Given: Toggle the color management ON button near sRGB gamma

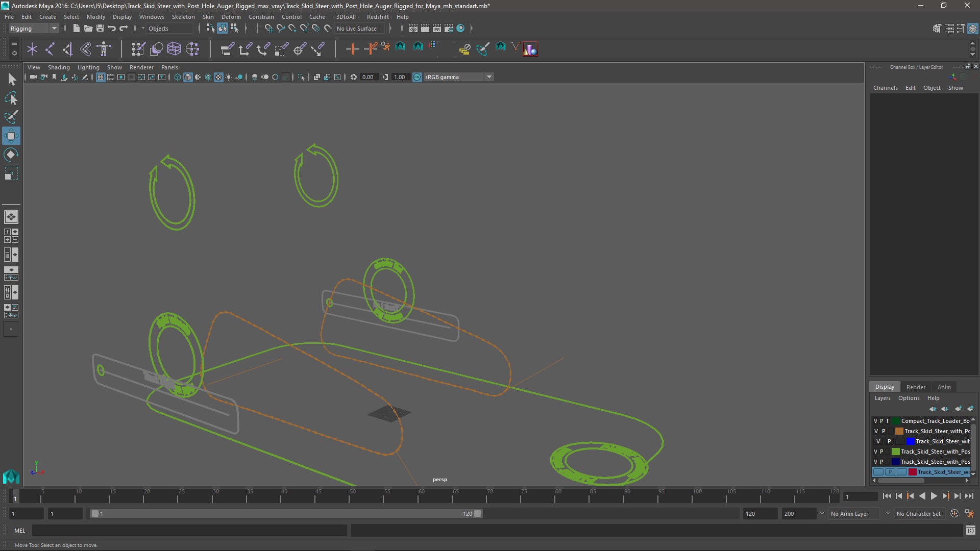Looking at the screenshot, I should tap(417, 77).
